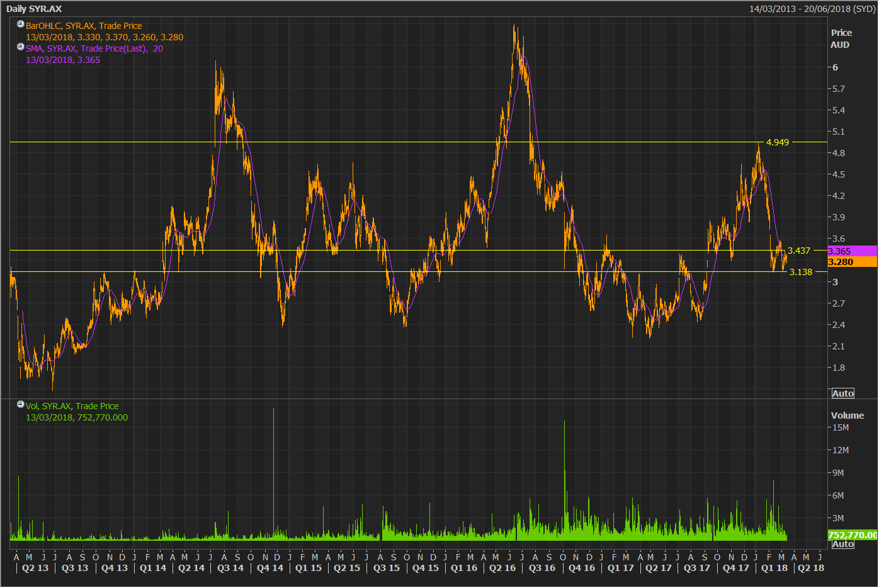This screenshot has height=588, width=879.
Task: Click the 5.1 tick on price axis
Action: click(839, 132)
